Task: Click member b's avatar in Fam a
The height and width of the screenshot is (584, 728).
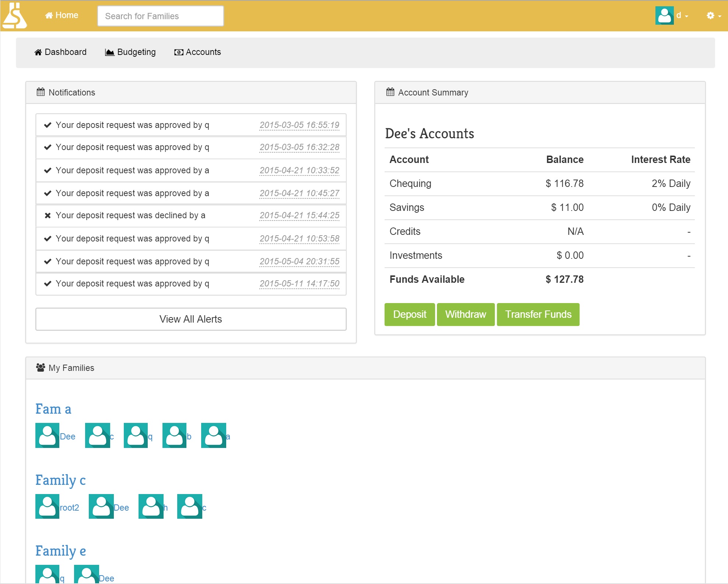Action: point(174,435)
